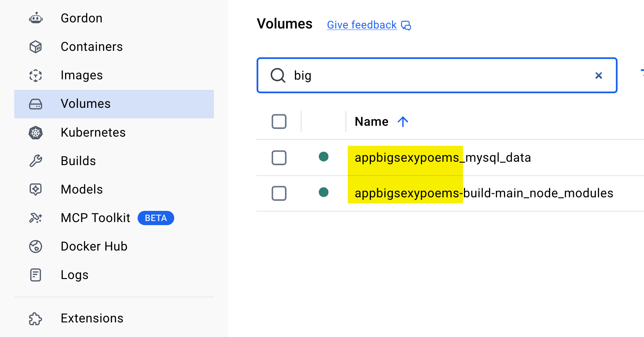
Task: Open the Images section
Action: tap(114, 75)
